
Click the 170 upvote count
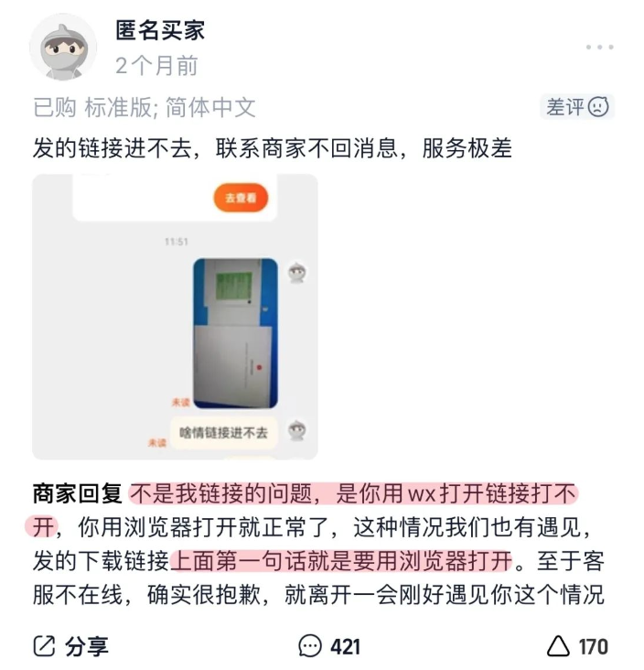point(593,646)
